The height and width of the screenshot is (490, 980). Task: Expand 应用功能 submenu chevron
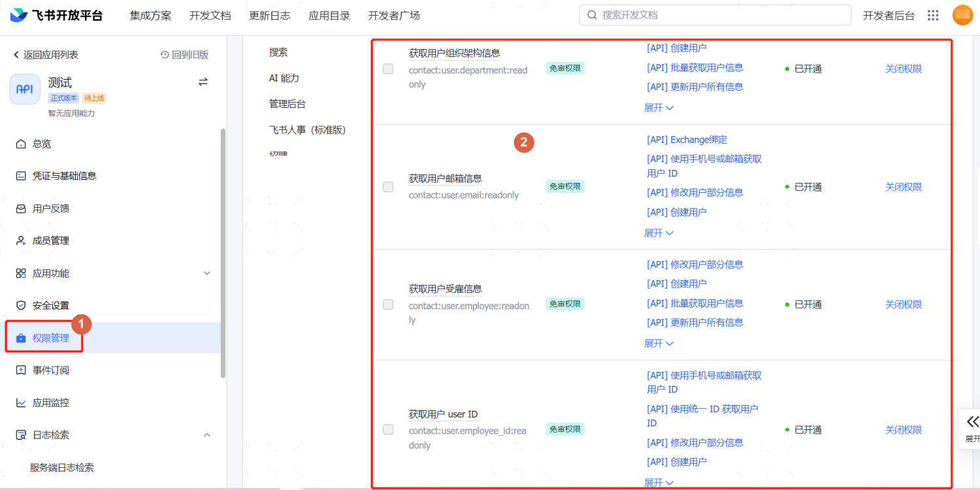point(207,273)
